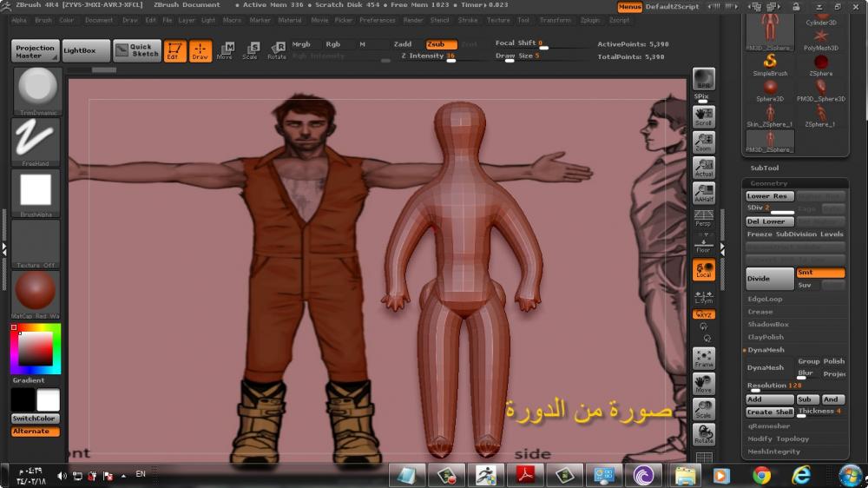
Task: Open the Preferences menu
Action: [377, 20]
